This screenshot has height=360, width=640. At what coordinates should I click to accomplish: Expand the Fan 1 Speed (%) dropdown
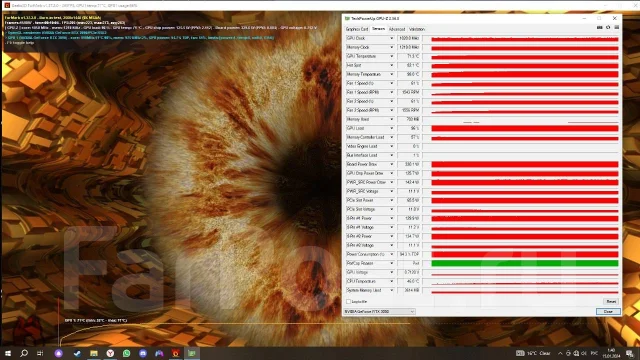(391, 83)
